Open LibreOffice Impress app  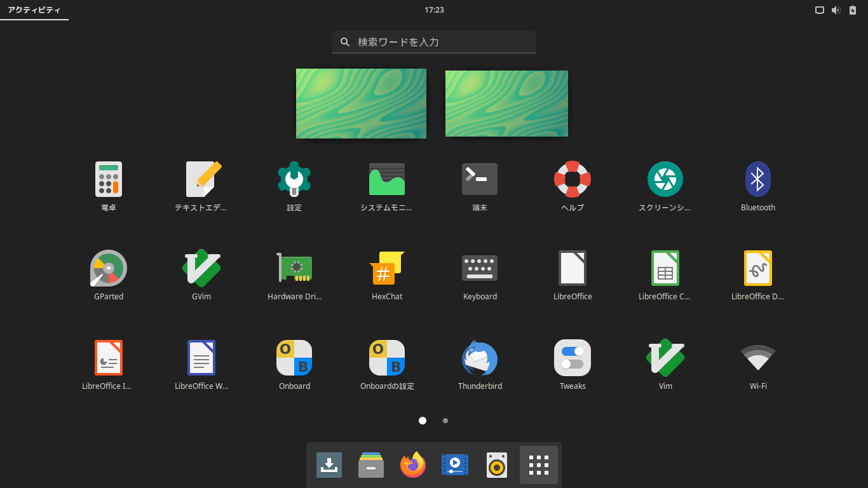click(x=109, y=358)
